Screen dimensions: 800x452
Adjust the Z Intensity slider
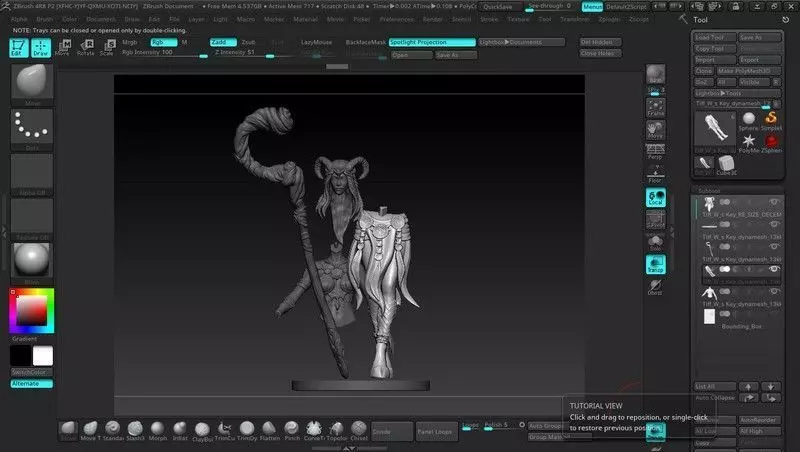tap(245, 53)
